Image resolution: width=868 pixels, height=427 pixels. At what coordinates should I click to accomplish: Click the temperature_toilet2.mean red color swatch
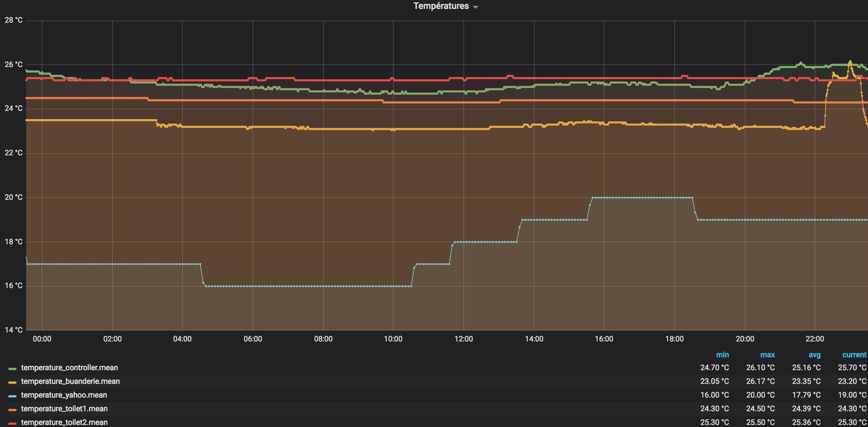(x=12, y=423)
